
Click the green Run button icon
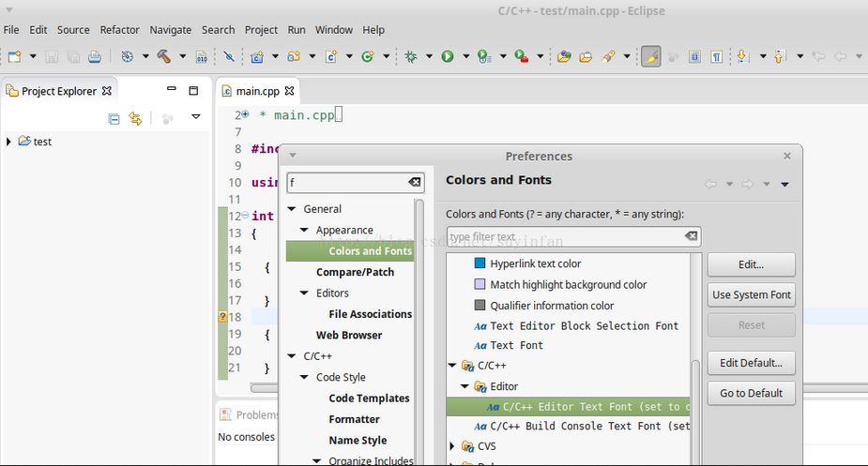tap(448, 56)
